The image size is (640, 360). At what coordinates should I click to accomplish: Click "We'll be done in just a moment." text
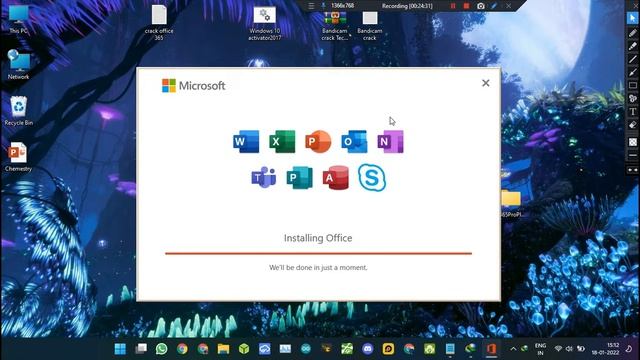[x=318, y=268]
